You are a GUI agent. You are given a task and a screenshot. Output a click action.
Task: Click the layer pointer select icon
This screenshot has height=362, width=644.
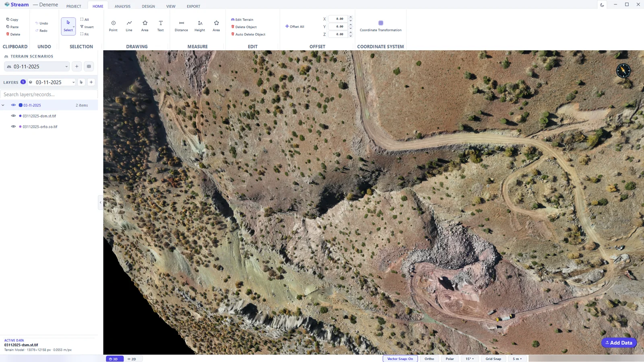pos(81,82)
